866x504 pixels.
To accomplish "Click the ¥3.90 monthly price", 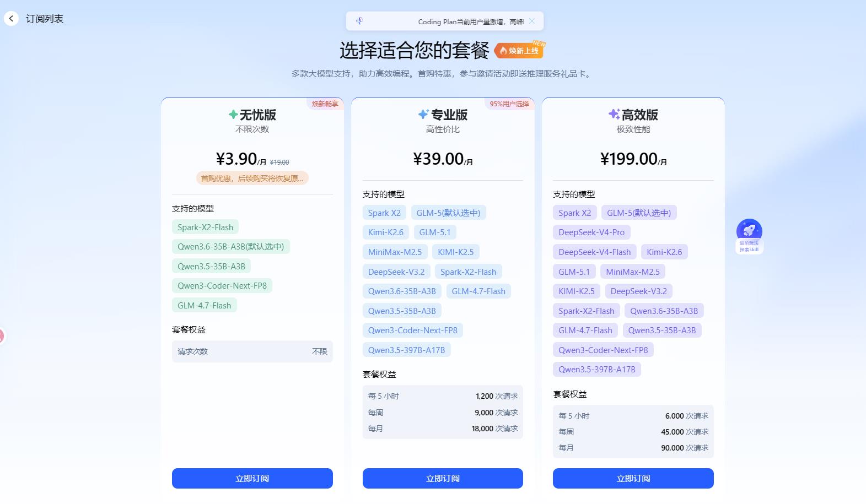I will pos(241,159).
